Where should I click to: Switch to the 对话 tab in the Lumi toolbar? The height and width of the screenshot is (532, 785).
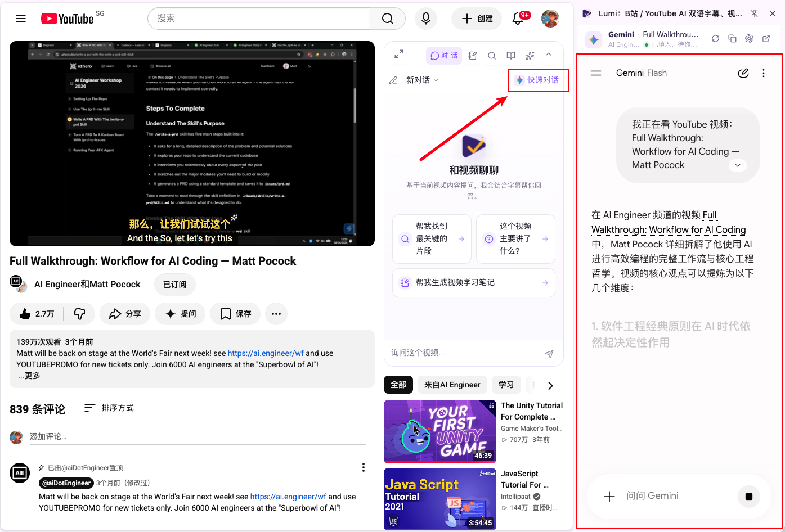point(444,56)
